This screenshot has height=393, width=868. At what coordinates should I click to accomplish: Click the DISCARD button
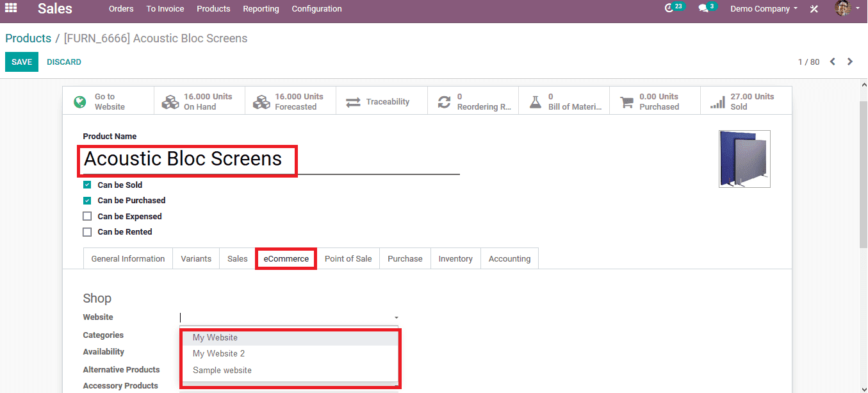pyautogui.click(x=64, y=62)
